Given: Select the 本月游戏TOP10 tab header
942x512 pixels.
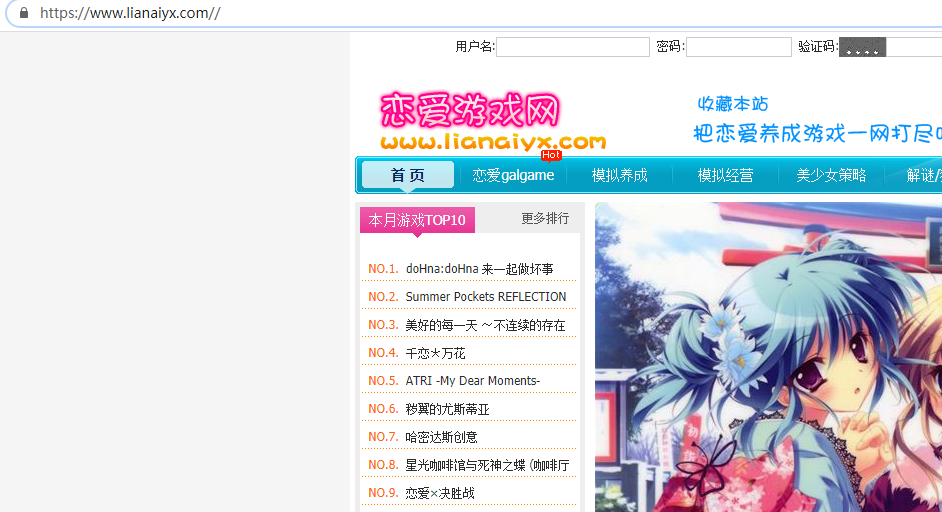Looking at the screenshot, I should [x=417, y=220].
